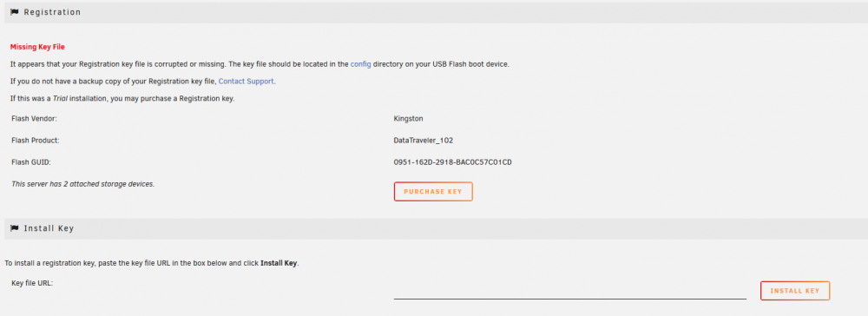868x316 pixels.
Task: Click the flag icon beside Install Key
Action: click(x=15, y=228)
